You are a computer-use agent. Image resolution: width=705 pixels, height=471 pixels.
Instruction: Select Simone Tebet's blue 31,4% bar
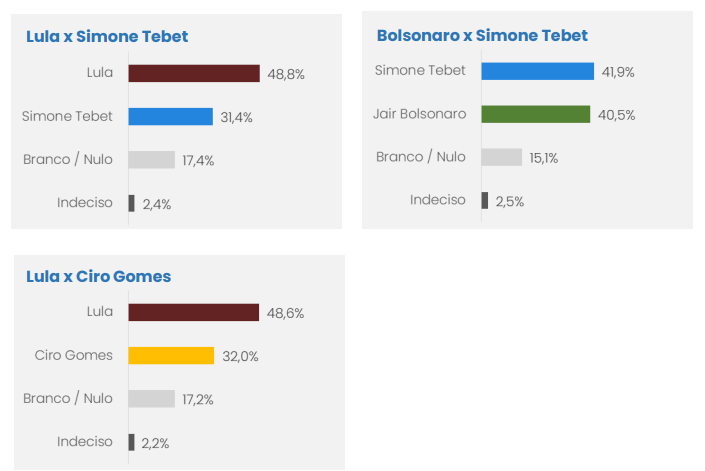tap(170, 116)
